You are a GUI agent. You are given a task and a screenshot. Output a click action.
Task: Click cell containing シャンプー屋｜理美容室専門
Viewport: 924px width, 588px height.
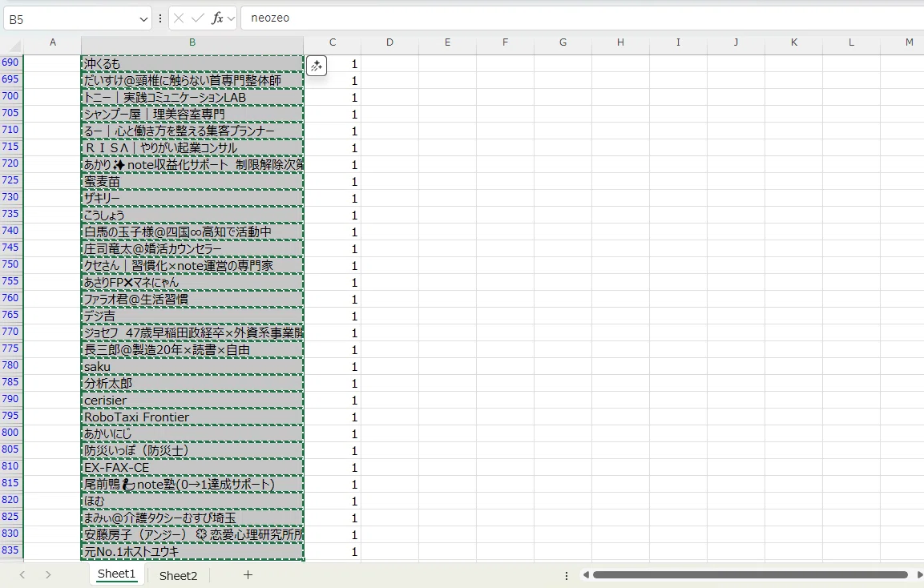[192, 115]
